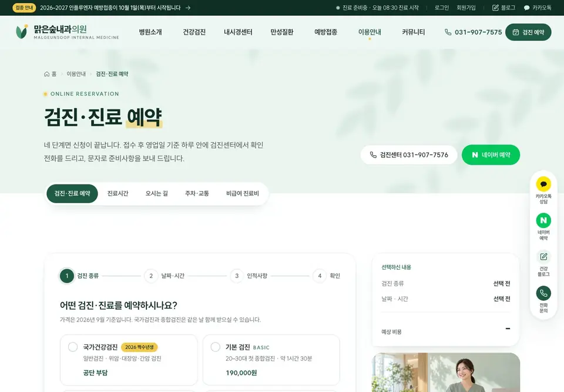
Task: Switch to the 비급여 진료비 tab
Action: tap(243, 193)
